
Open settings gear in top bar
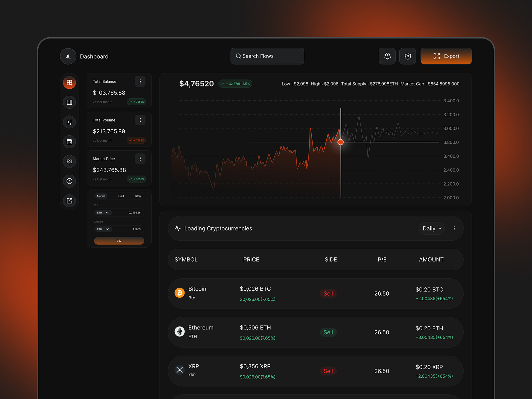point(408,56)
